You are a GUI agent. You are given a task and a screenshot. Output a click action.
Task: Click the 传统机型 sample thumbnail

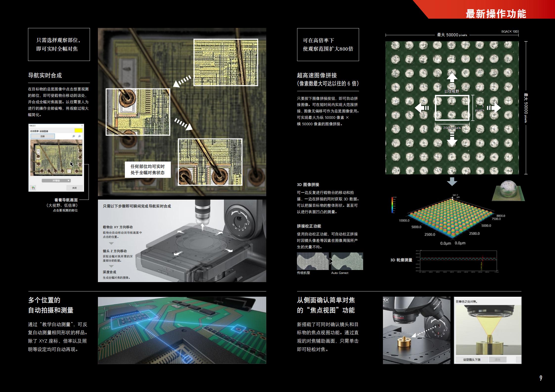pyautogui.click(x=313, y=261)
